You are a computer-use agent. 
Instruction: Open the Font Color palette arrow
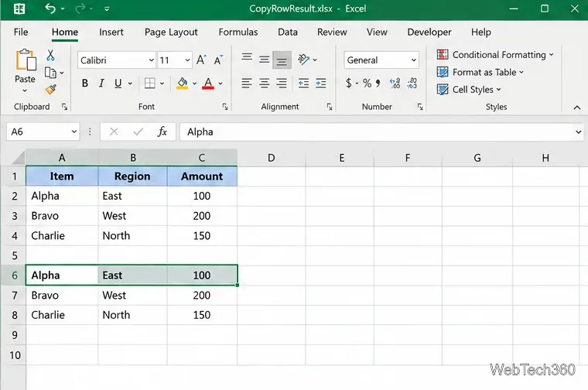coord(220,84)
